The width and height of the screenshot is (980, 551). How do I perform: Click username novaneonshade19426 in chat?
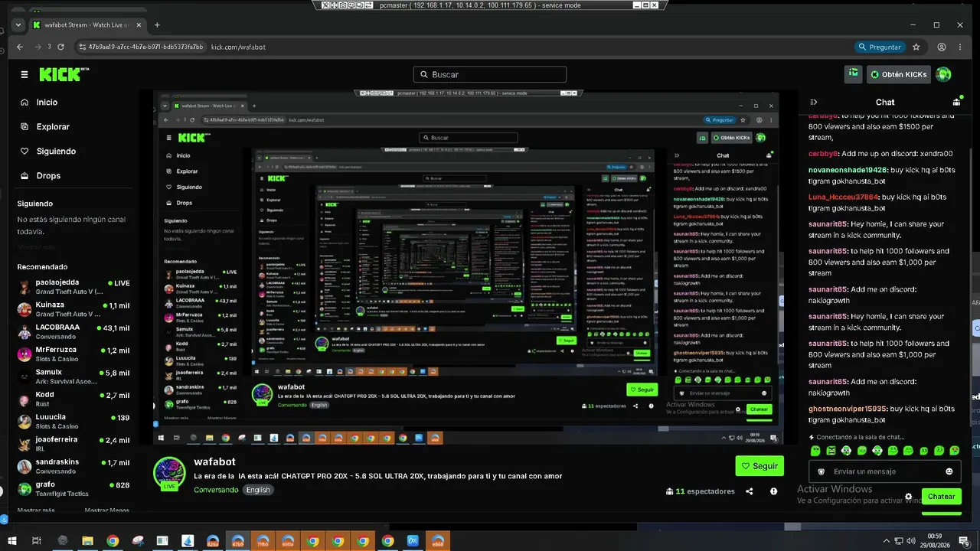point(848,170)
